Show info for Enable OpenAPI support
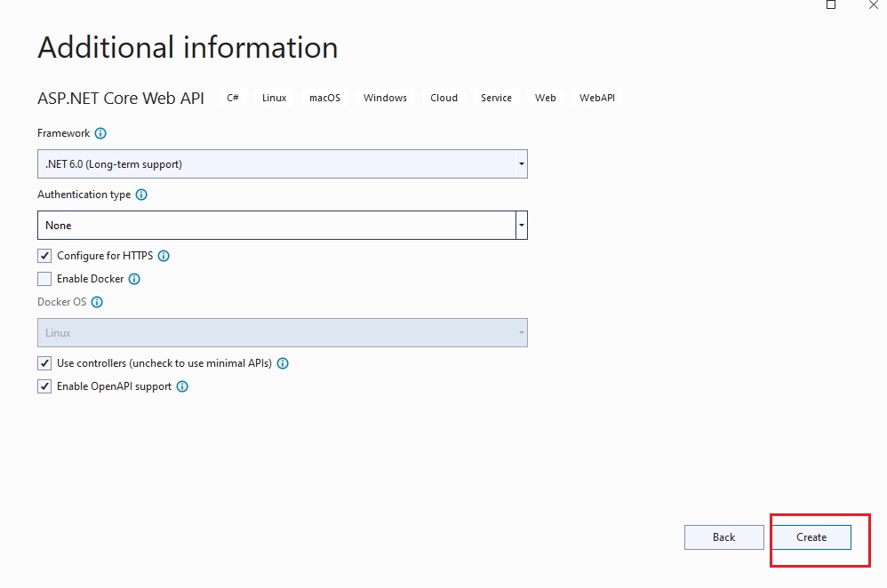 click(182, 386)
